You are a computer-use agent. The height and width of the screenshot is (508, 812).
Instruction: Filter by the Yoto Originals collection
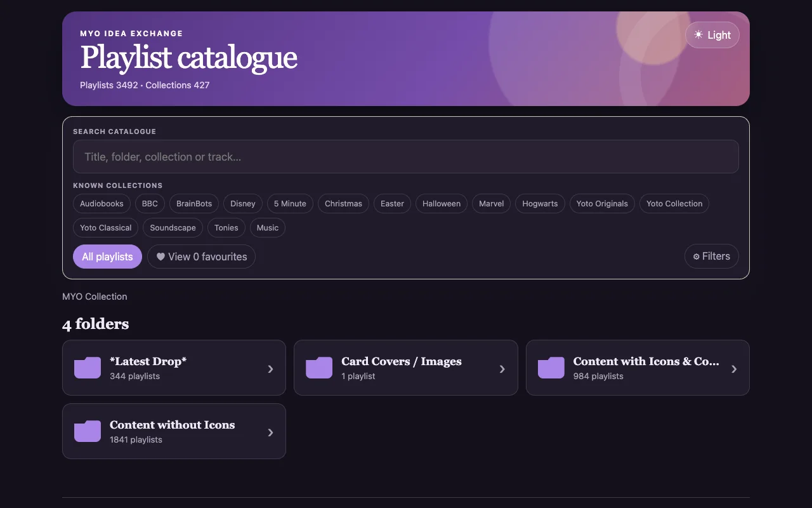point(602,204)
